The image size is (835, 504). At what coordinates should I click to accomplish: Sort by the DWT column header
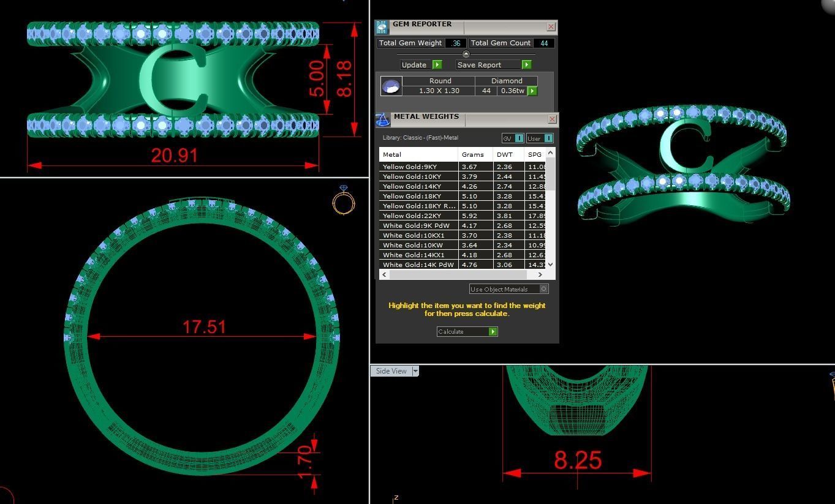coord(508,154)
